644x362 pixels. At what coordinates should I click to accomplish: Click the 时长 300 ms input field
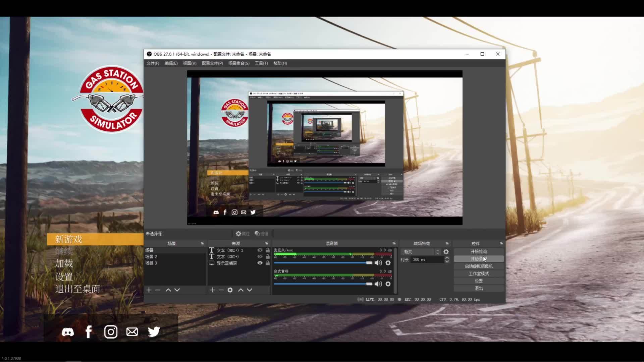427,260
